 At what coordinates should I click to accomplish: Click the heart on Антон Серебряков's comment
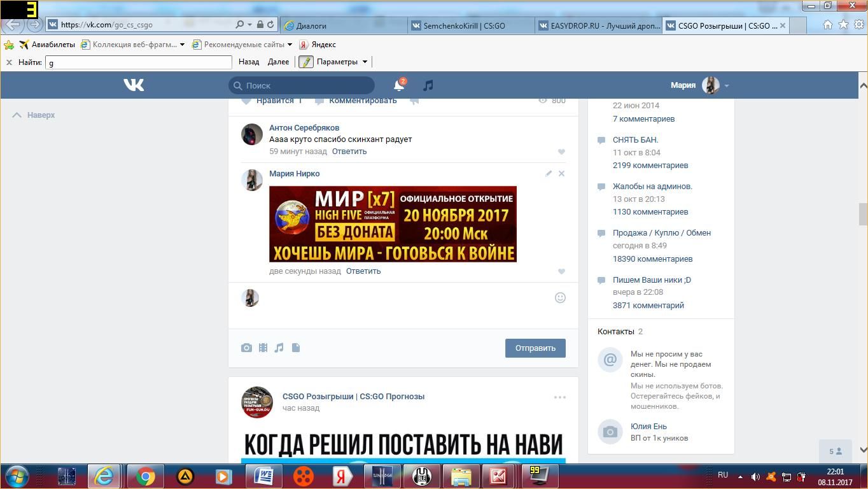[x=561, y=152]
